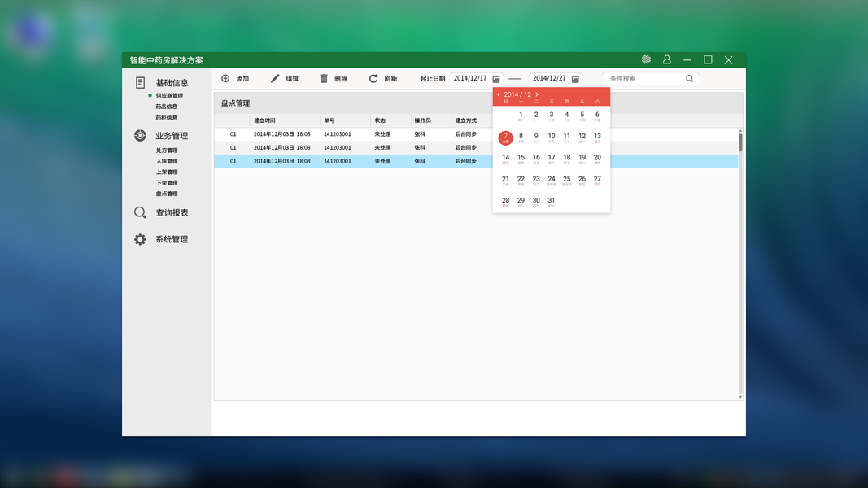Click the Edit (编辑) pencil icon
Screen dimensions: 868x488
coord(275,79)
